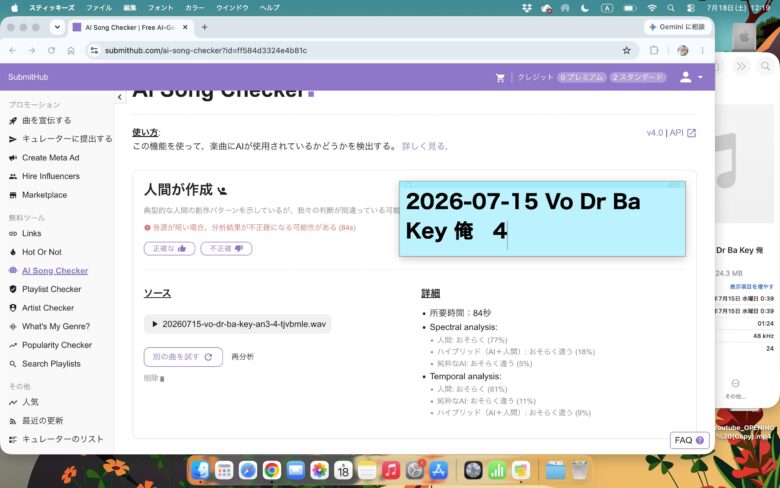The height and width of the screenshot is (488, 780).
Task: Reload the page
Action: 51,50
